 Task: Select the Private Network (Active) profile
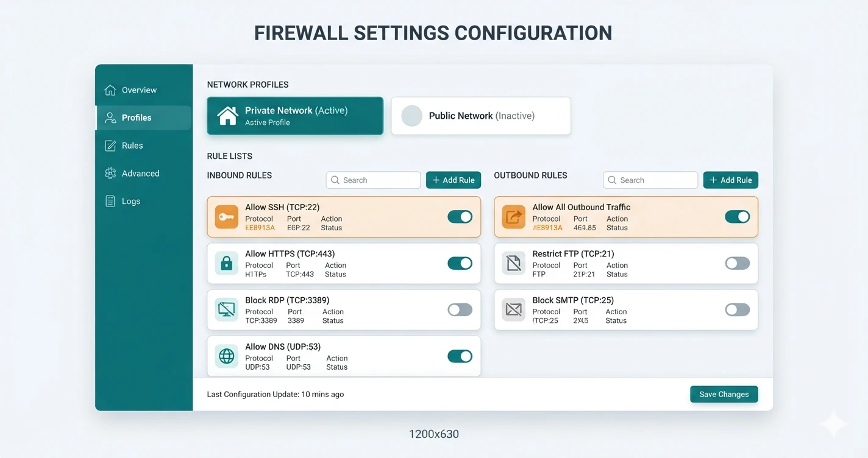pyautogui.click(x=295, y=116)
